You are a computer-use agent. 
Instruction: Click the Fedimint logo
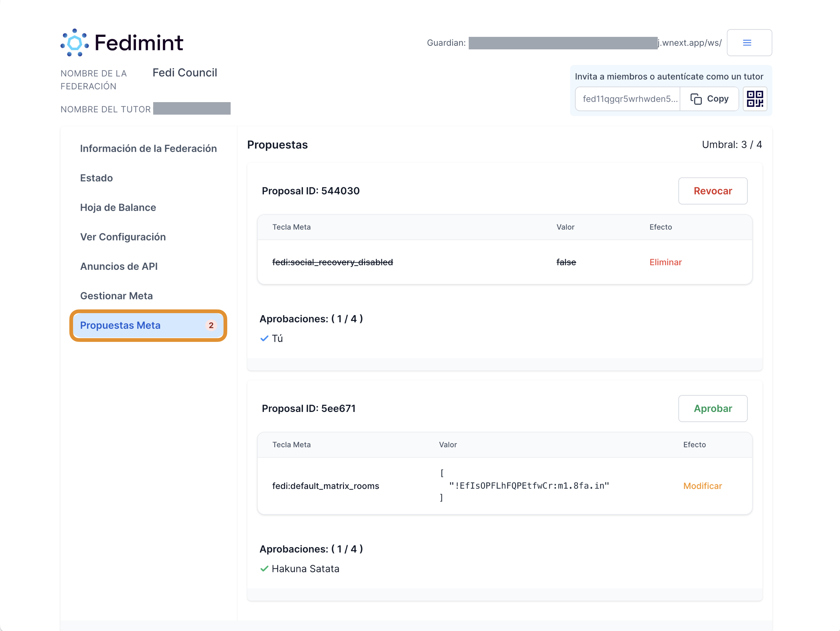pyautogui.click(x=121, y=43)
